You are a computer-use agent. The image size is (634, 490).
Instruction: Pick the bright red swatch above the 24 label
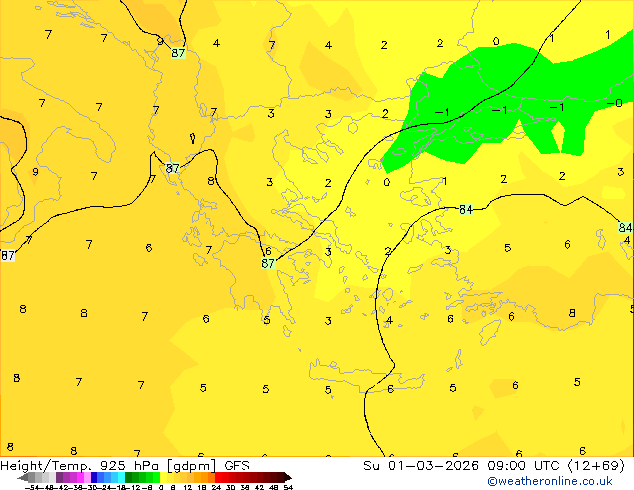(x=218, y=477)
